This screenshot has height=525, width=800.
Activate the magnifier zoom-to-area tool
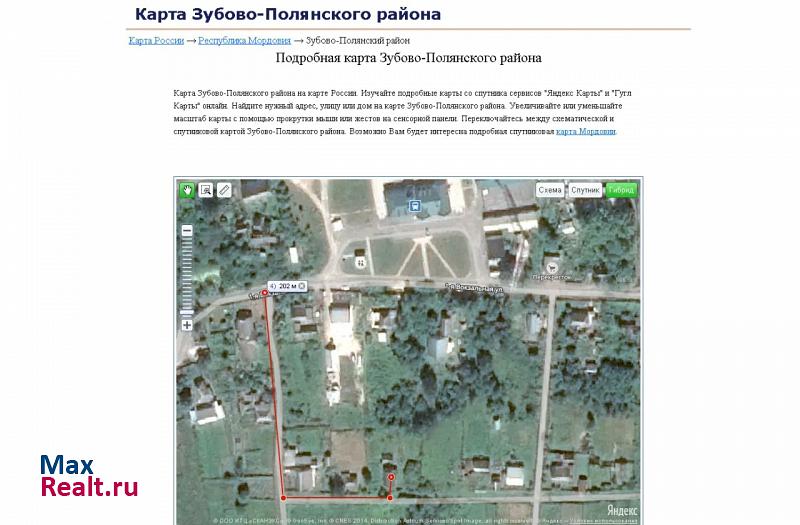[x=205, y=190]
